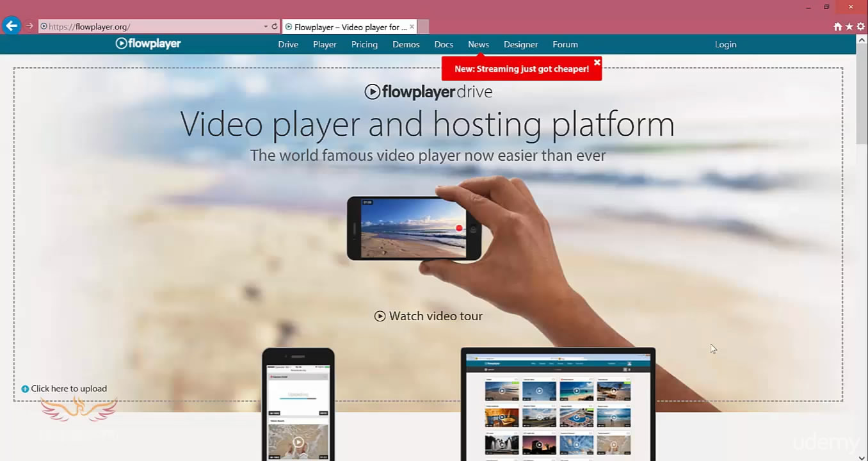Minimize the browser window

pyautogui.click(x=808, y=7)
